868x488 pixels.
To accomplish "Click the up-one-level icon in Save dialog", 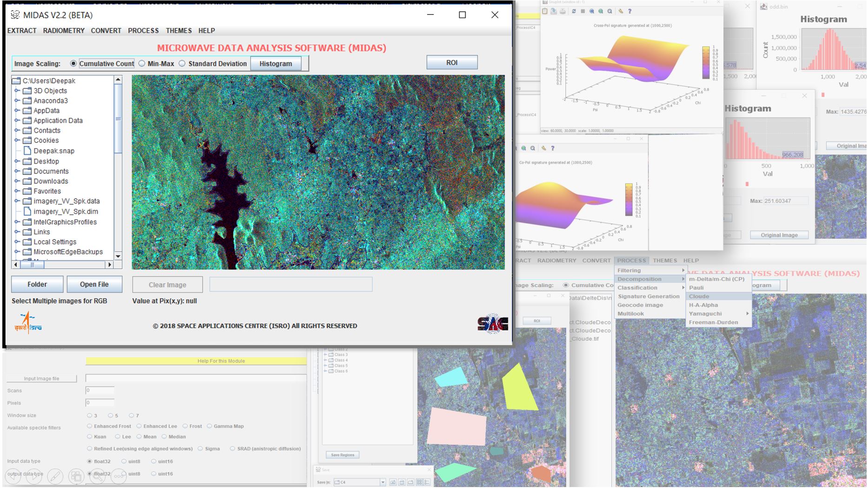I will (x=393, y=482).
